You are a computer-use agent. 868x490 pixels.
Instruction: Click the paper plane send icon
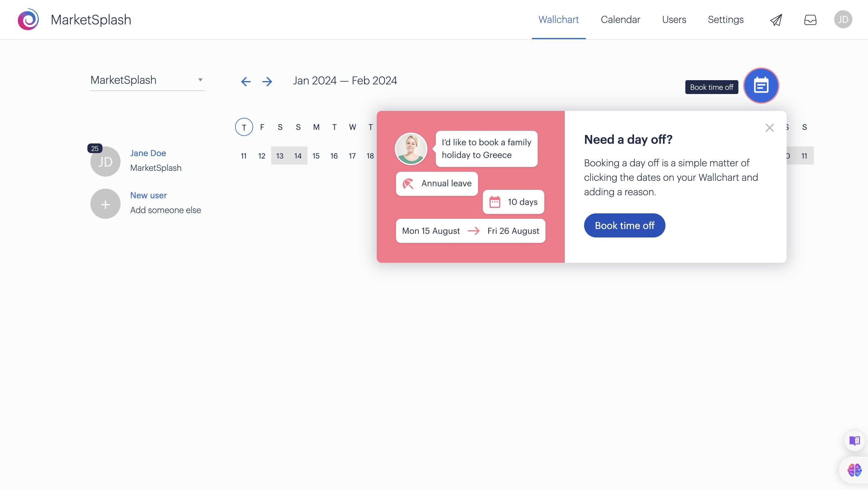[x=776, y=20]
